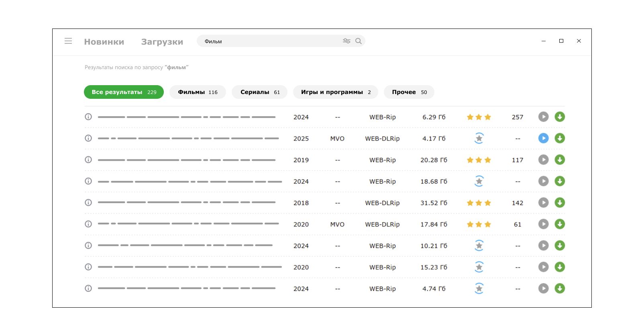The image size is (644, 335).
Task: Minimize the application window
Action: (x=544, y=41)
